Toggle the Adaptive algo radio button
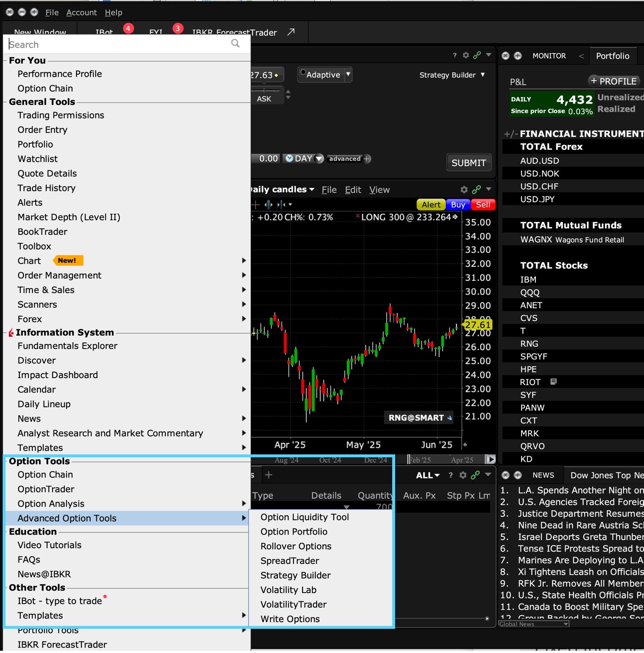644x653 pixels. pyautogui.click(x=303, y=72)
